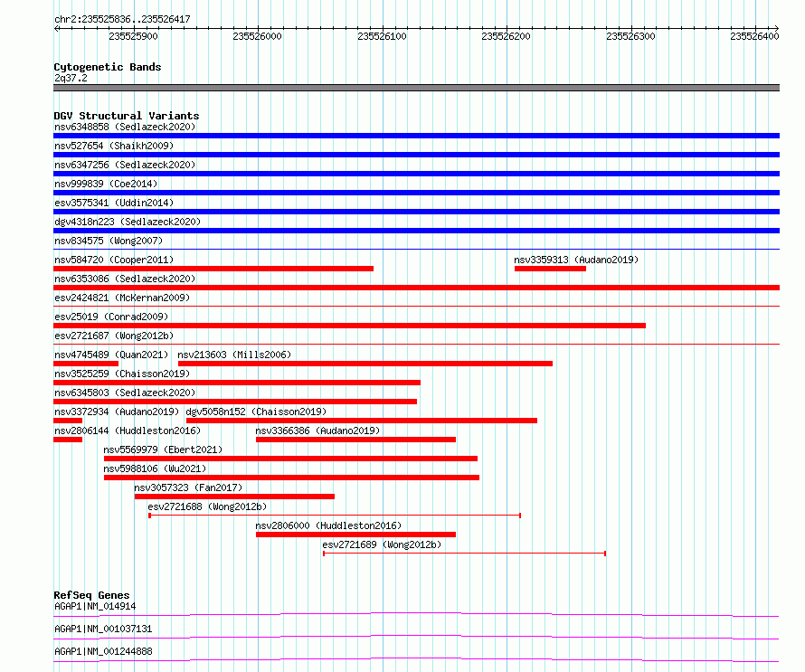Select the nsv999839 blue variant bar
This screenshot has height=672, width=805.
tap(416, 193)
